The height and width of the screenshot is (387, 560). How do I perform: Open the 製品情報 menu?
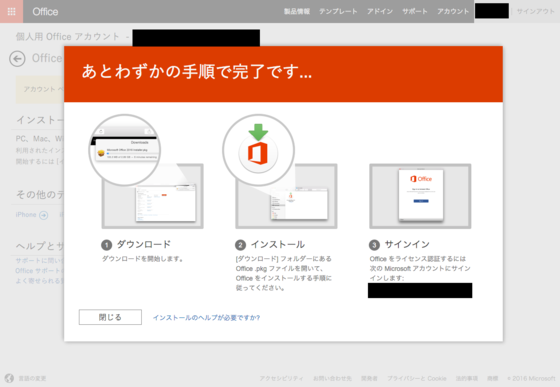[x=297, y=11]
